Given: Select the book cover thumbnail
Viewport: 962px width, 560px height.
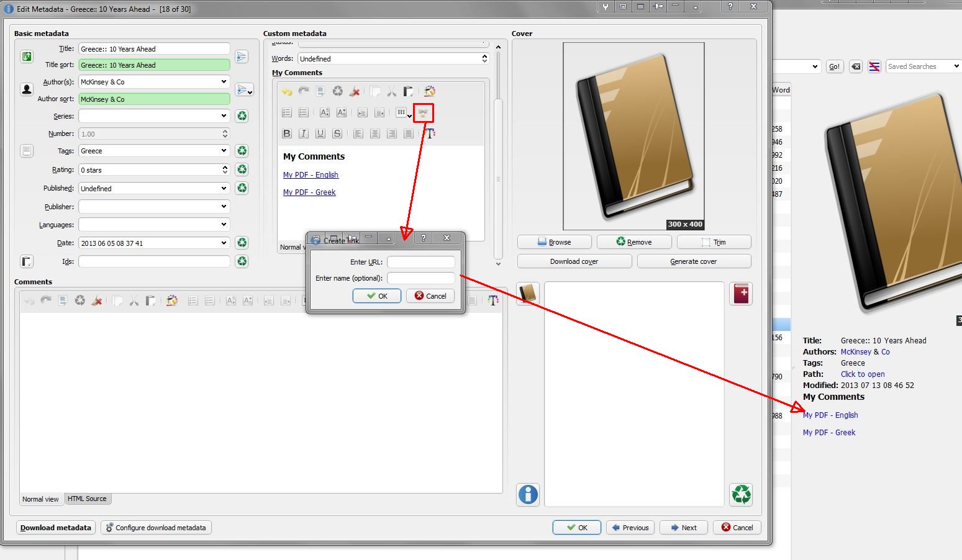Looking at the screenshot, I should tap(633, 136).
